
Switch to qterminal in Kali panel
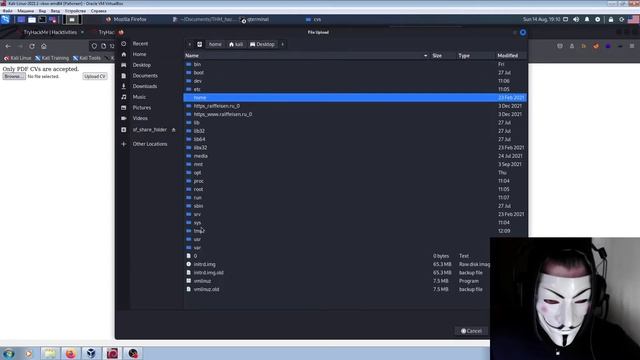(x=254, y=20)
